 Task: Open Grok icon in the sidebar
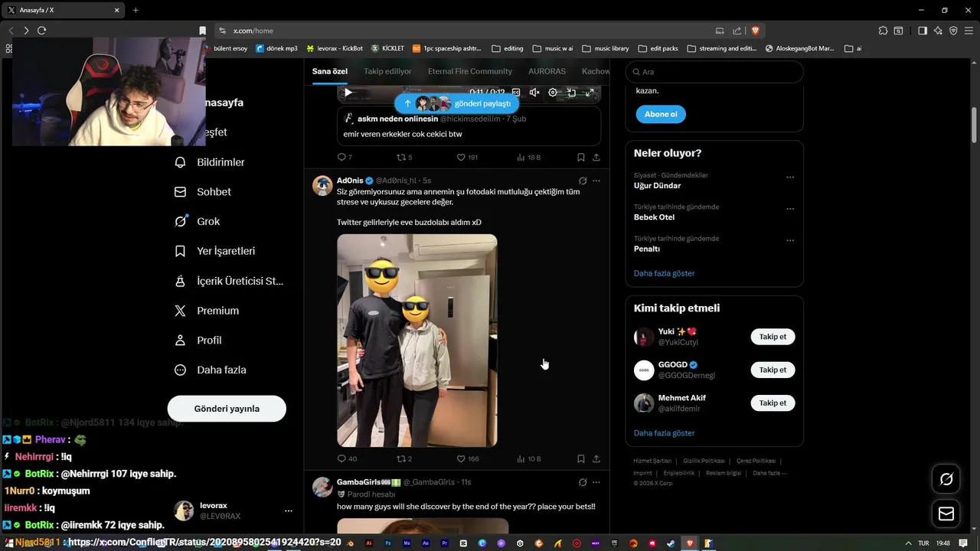click(x=181, y=221)
